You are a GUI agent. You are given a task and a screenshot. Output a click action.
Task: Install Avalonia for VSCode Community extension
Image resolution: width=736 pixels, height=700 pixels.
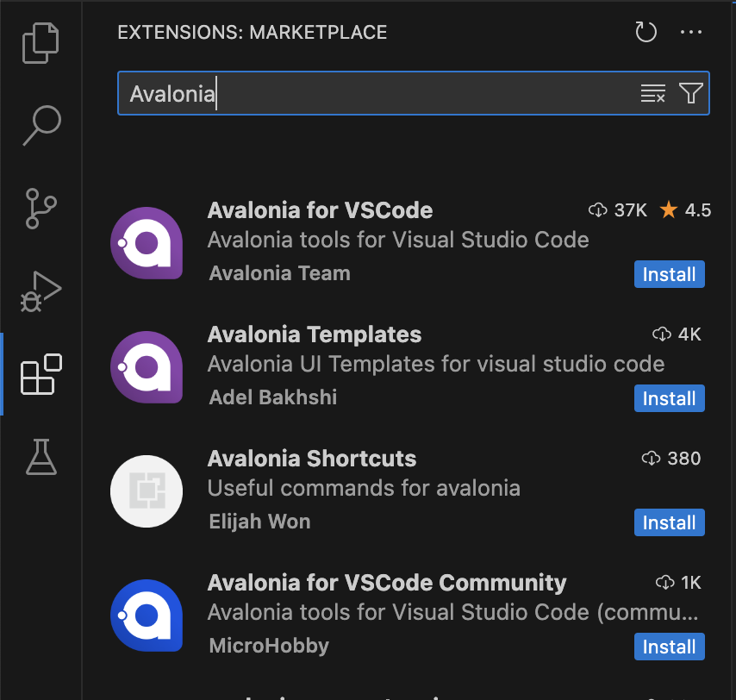pos(669,647)
